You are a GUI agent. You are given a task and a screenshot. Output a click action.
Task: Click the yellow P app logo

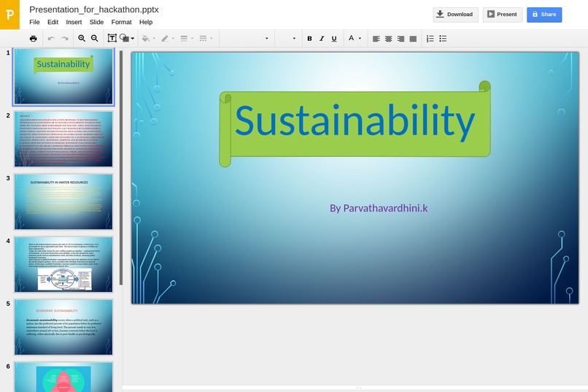(x=9, y=15)
